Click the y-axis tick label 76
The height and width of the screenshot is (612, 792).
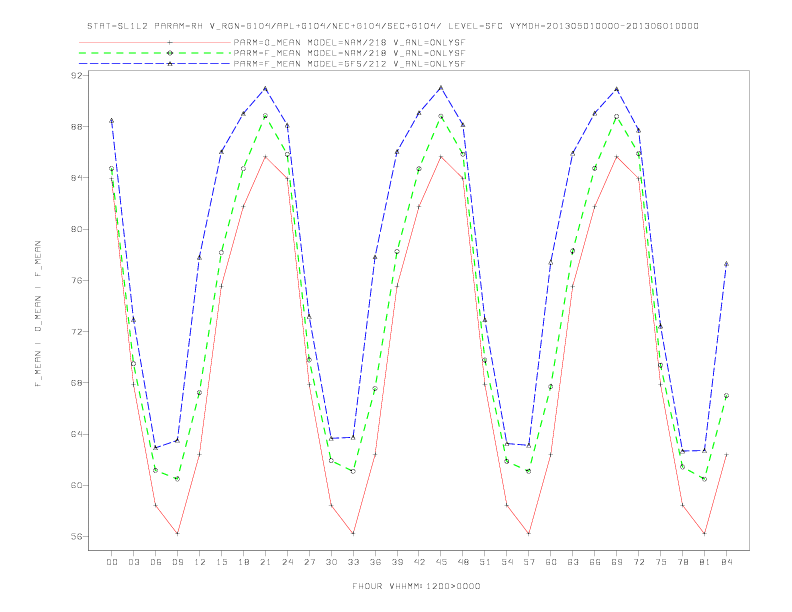pyautogui.click(x=79, y=280)
